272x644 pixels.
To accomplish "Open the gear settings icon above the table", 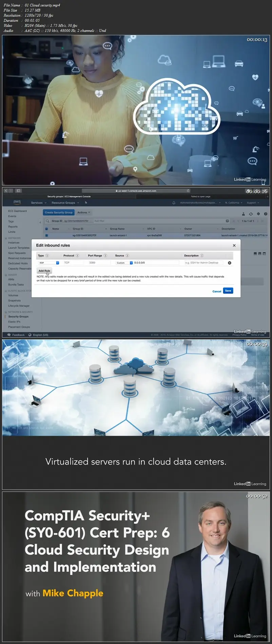I will 258,214.
